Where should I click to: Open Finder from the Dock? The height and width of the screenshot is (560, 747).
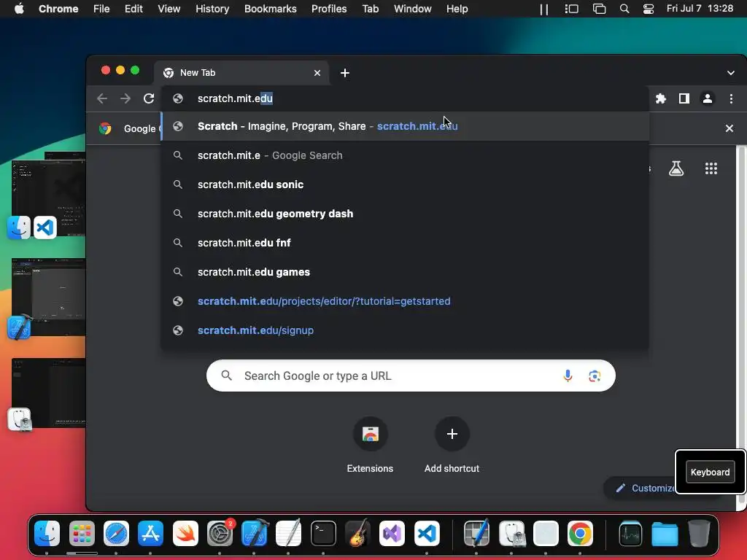coord(47,533)
